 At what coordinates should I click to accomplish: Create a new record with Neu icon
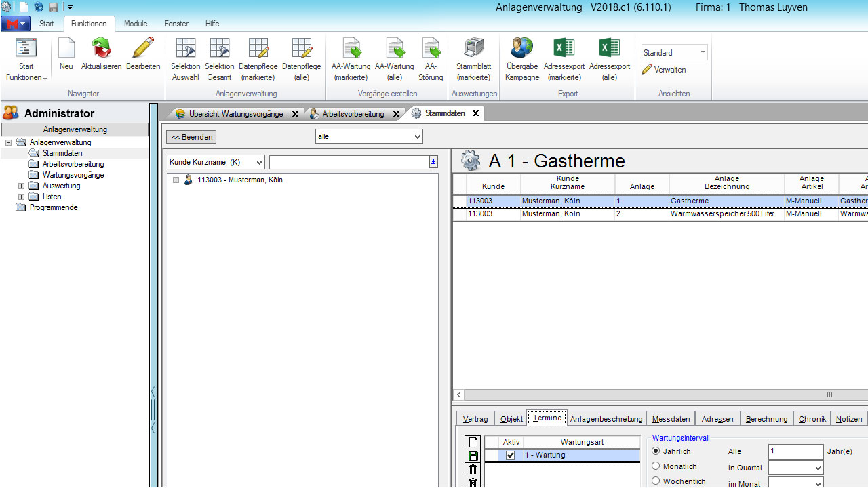(x=66, y=48)
